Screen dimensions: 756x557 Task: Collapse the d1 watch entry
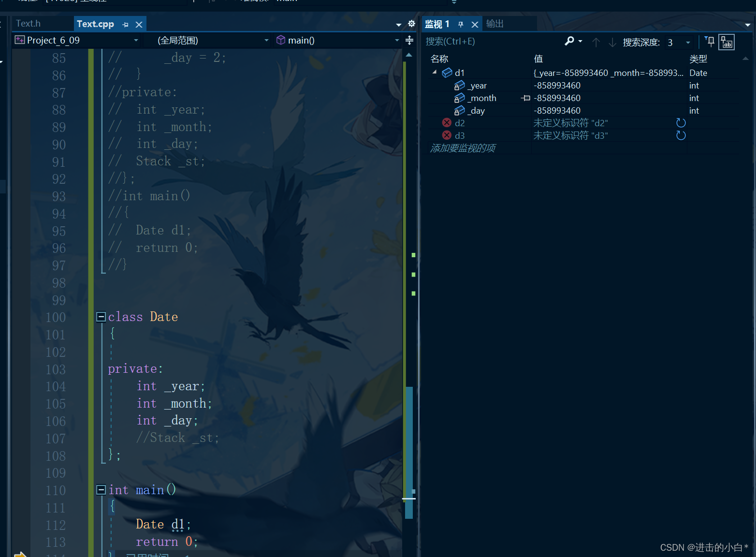[x=435, y=73]
